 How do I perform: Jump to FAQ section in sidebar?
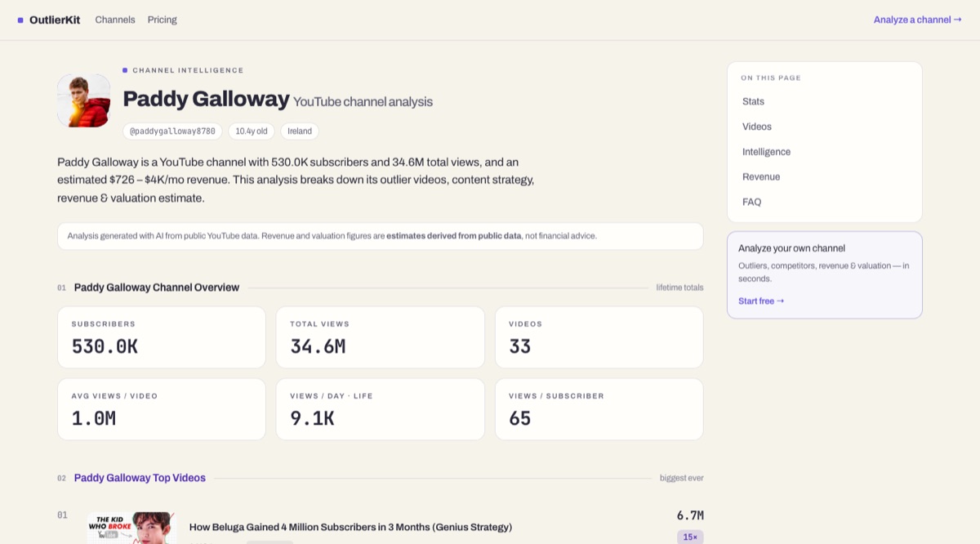coord(751,202)
